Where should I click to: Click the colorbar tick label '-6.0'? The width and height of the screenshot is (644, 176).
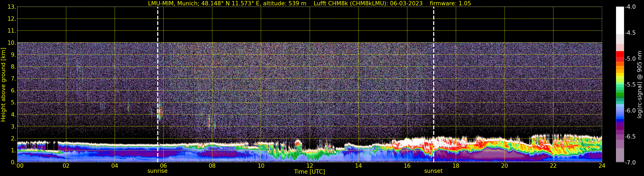click(630, 111)
